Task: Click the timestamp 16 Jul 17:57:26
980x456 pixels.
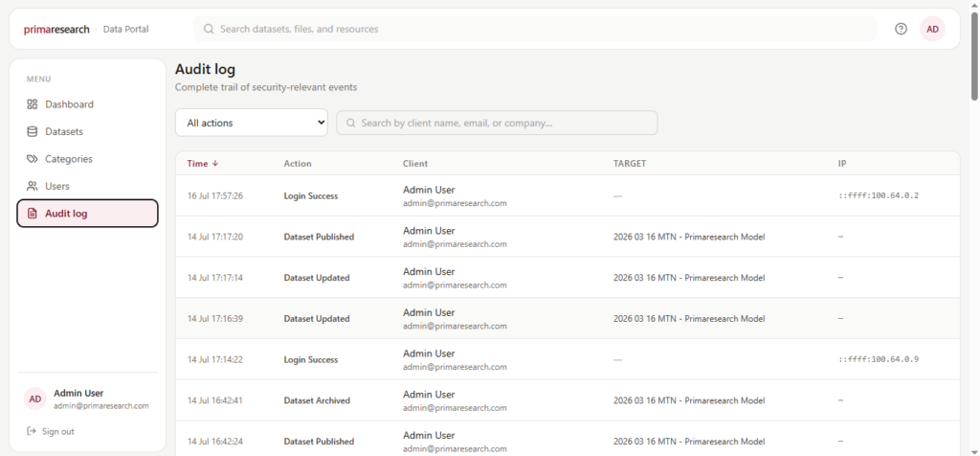Action: pos(215,195)
